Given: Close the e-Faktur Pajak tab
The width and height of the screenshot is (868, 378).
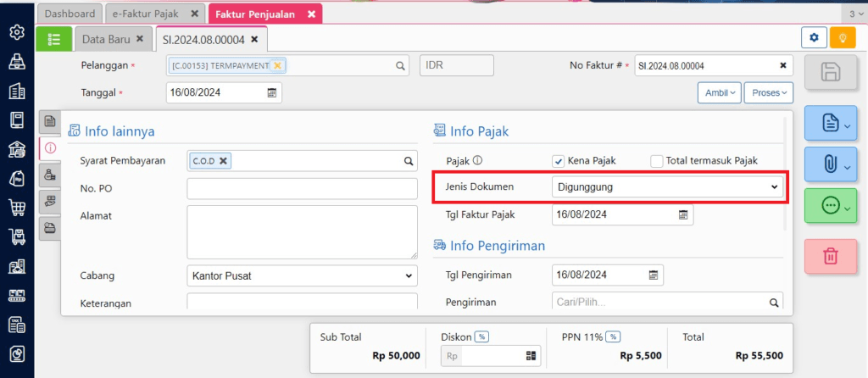Looking at the screenshot, I should click(x=194, y=14).
